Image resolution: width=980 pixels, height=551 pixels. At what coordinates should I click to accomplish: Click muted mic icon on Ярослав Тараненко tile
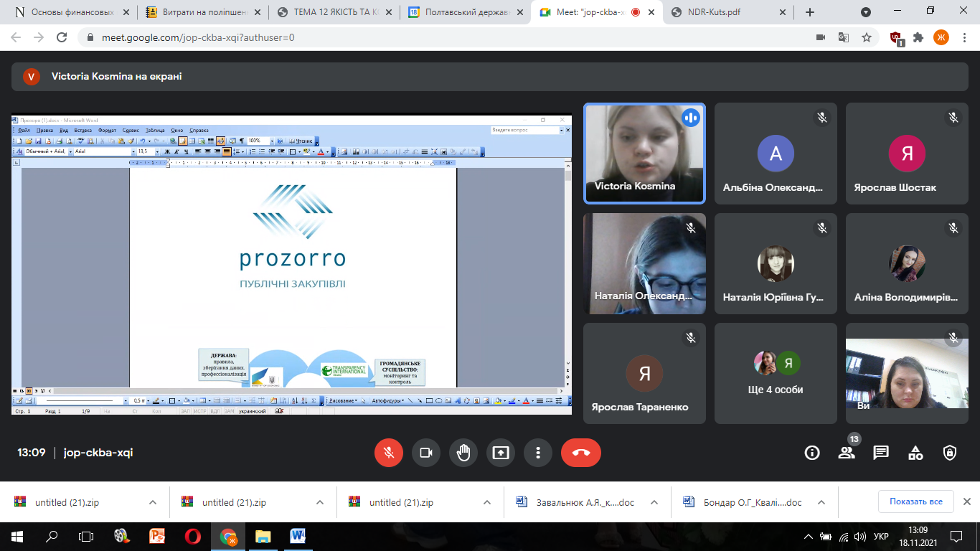[x=691, y=336]
